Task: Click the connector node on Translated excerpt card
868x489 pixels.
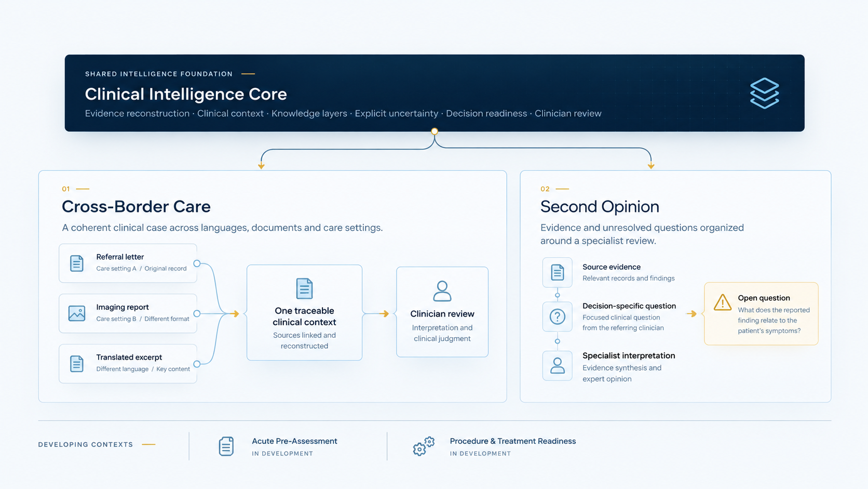Action: click(197, 364)
